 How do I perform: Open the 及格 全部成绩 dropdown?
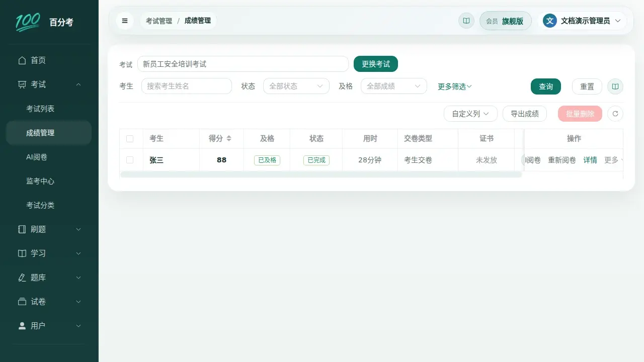point(394,86)
